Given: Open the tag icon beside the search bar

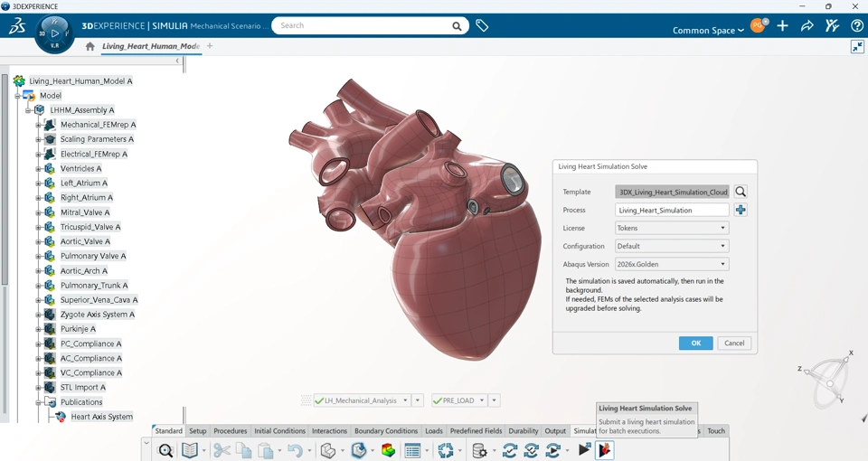Looking at the screenshot, I should 482,25.
